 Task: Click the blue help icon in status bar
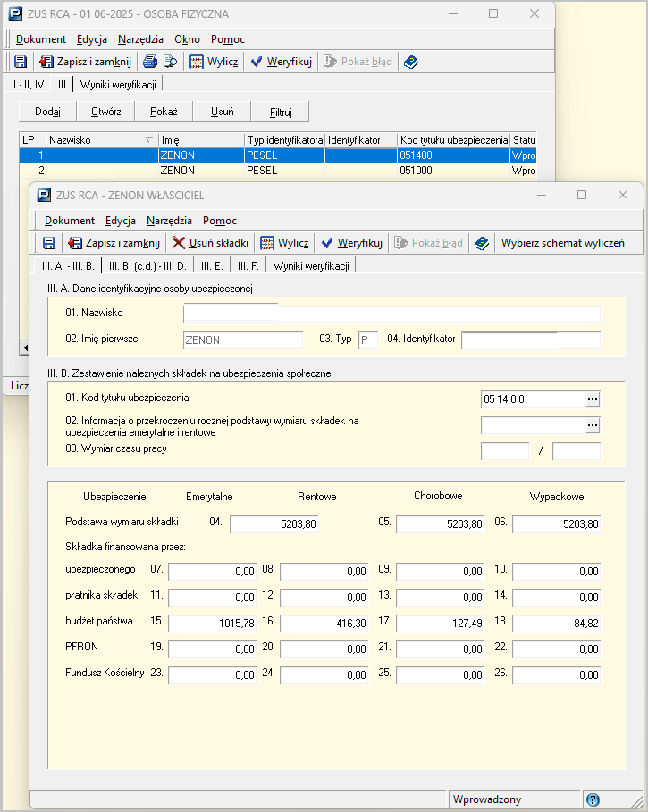593,799
